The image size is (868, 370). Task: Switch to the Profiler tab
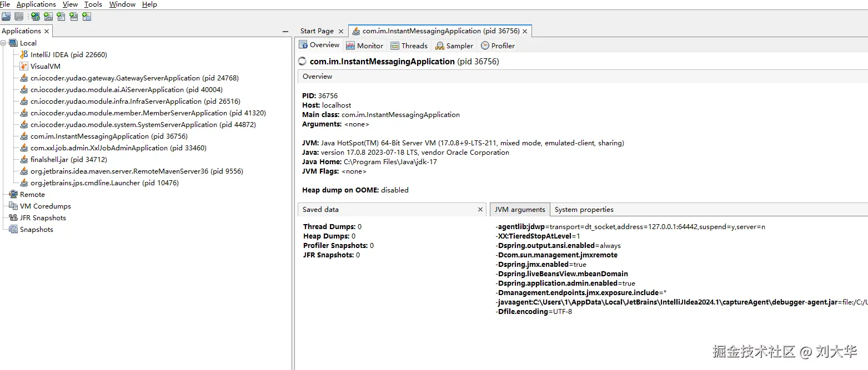tap(498, 45)
